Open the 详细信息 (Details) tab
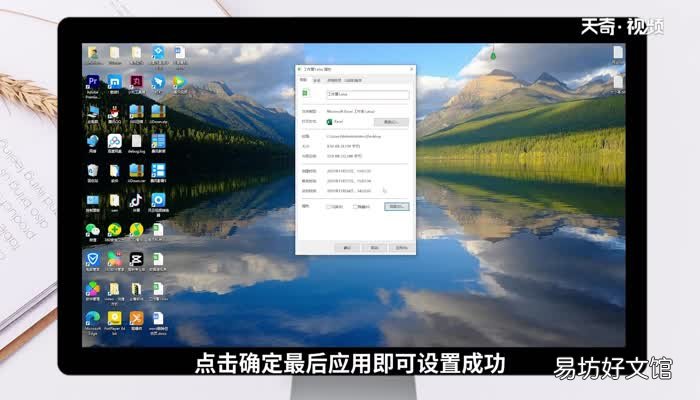700x400 pixels. [x=334, y=80]
